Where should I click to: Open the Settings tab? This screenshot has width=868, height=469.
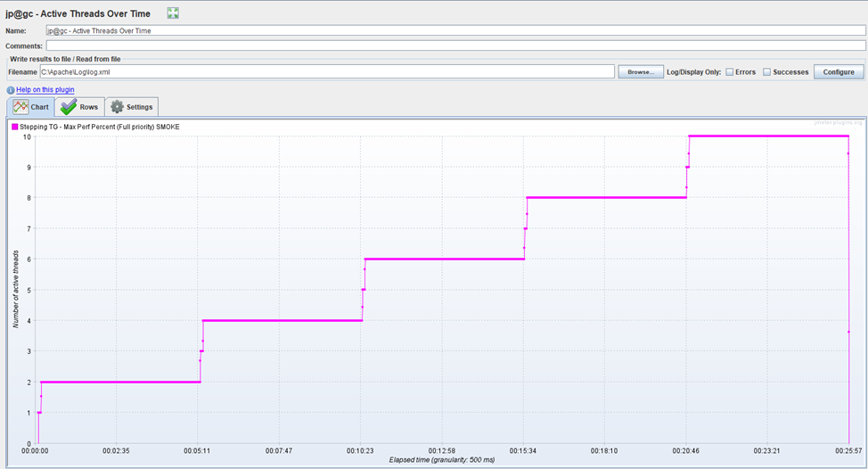point(132,107)
